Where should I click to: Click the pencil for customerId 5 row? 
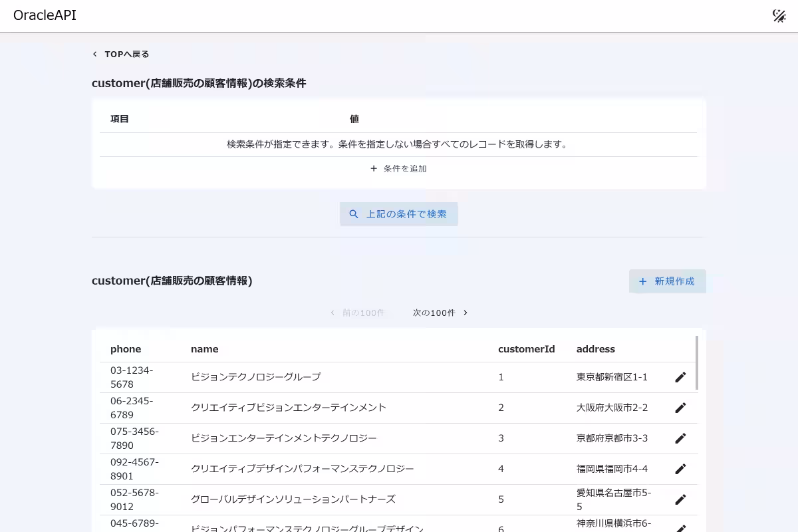click(x=680, y=499)
